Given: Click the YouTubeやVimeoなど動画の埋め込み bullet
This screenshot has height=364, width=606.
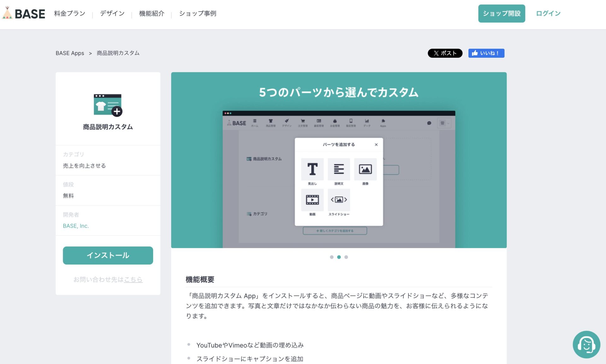Looking at the screenshot, I should pos(250,345).
